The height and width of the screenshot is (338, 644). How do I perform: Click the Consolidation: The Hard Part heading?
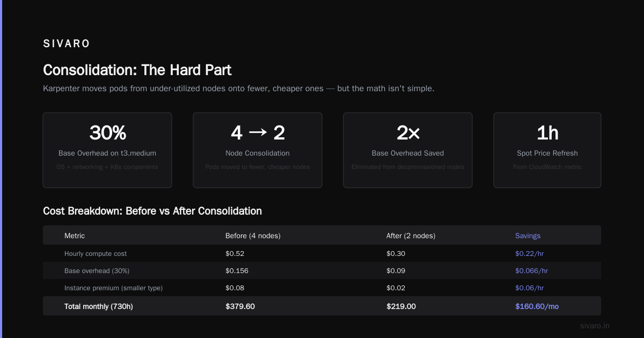137,70
